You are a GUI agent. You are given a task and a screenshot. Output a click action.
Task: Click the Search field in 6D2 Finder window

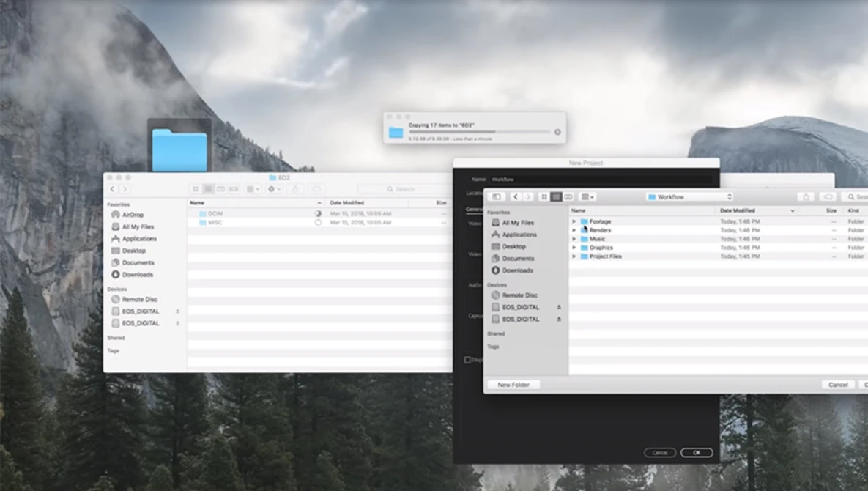click(x=404, y=189)
